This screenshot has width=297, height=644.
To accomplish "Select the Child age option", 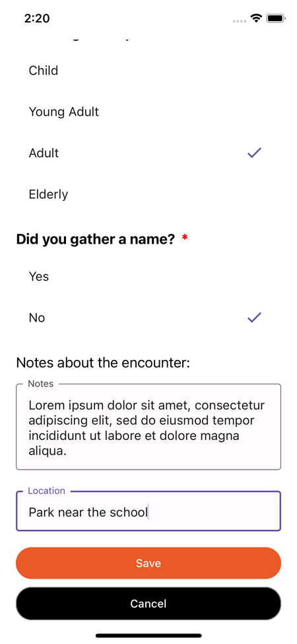I will [148, 71].
